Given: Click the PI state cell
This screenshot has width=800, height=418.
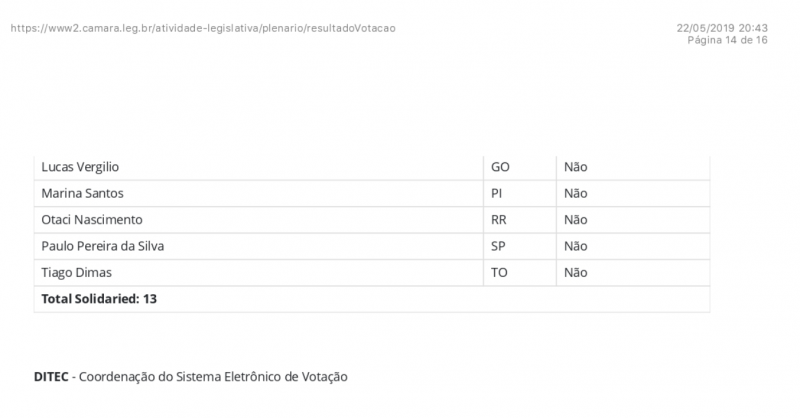Looking at the screenshot, I should pyautogui.click(x=497, y=193).
